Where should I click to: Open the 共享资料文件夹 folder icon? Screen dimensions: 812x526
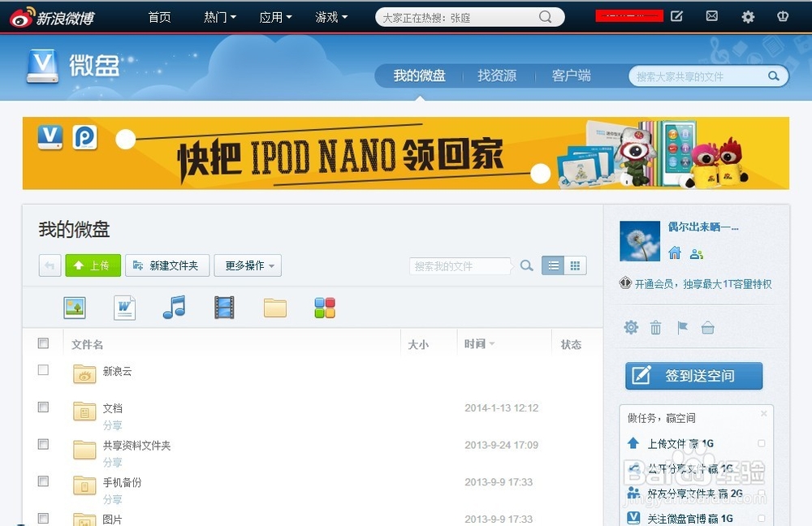point(84,450)
